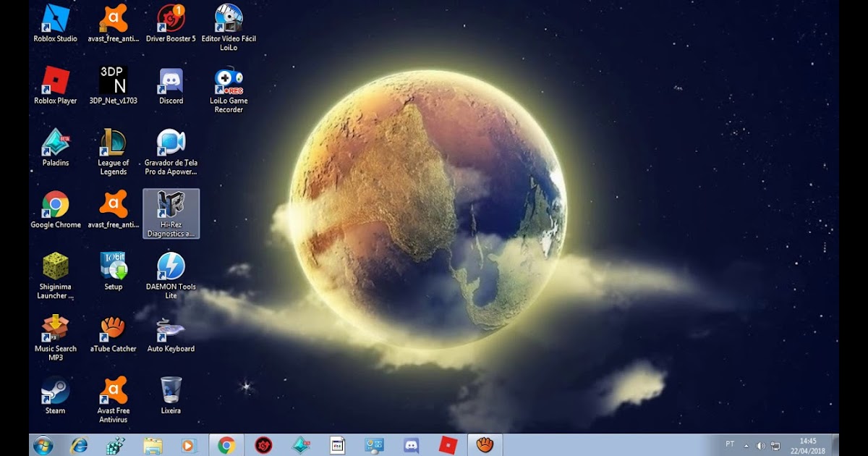Viewport: 868px width, 456px height.
Task: Open the Roblox Studio desktop shortcut
Action: click(55, 24)
